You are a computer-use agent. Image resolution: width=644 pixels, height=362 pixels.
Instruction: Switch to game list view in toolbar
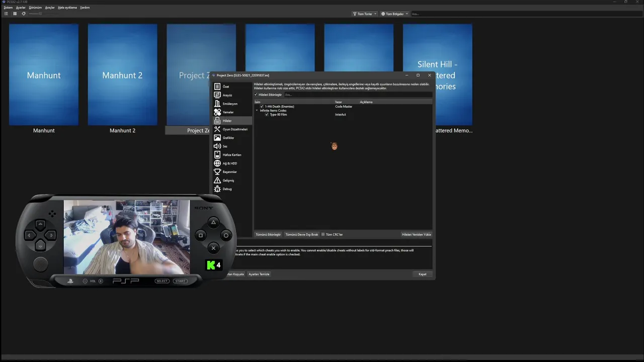pos(6,14)
